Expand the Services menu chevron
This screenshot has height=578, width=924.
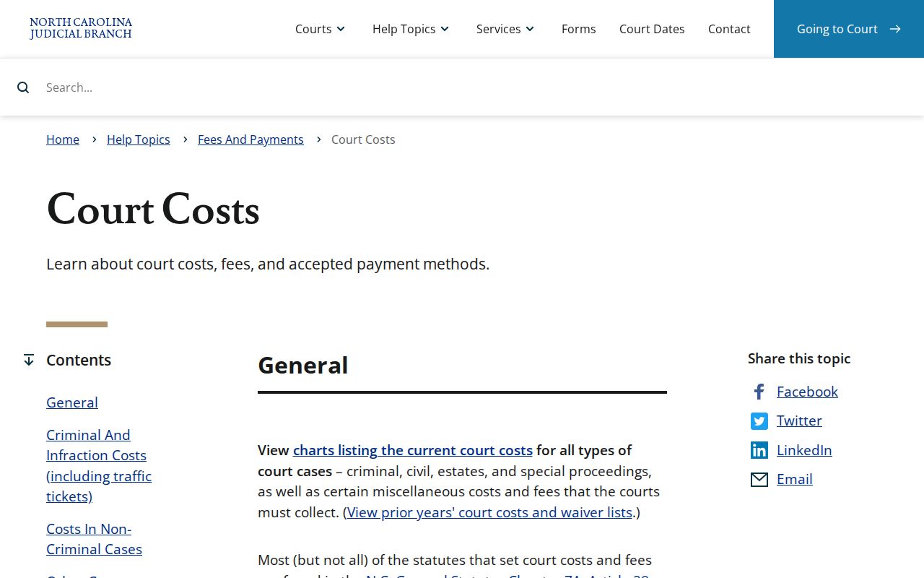point(530,29)
